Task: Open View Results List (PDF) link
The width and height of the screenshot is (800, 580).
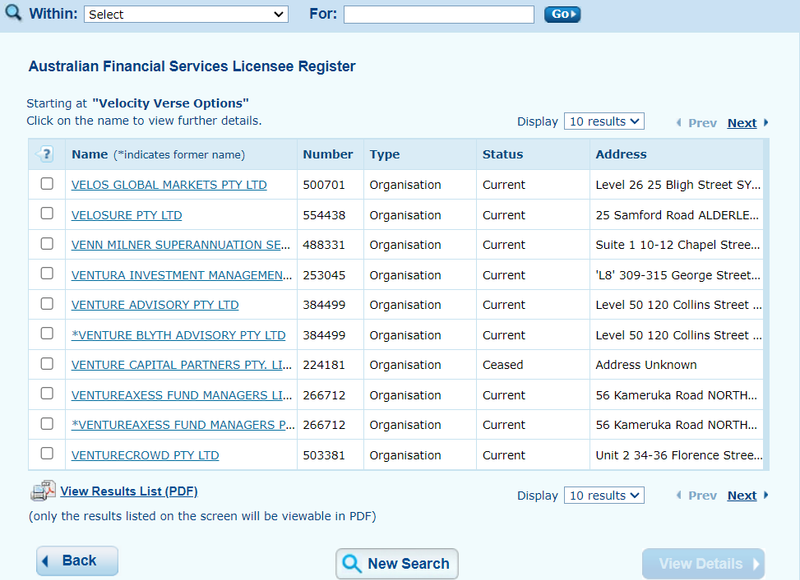Action: click(129, 491)
